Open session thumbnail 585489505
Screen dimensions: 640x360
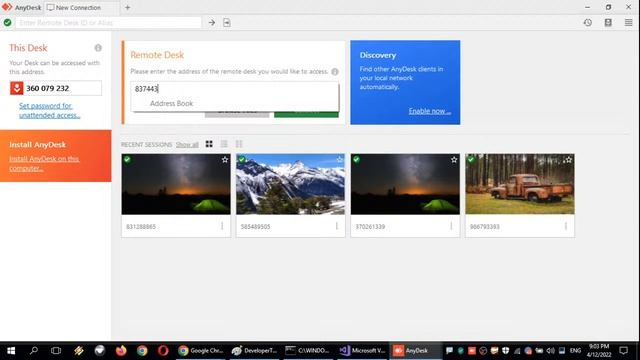[x=291, y=184]
